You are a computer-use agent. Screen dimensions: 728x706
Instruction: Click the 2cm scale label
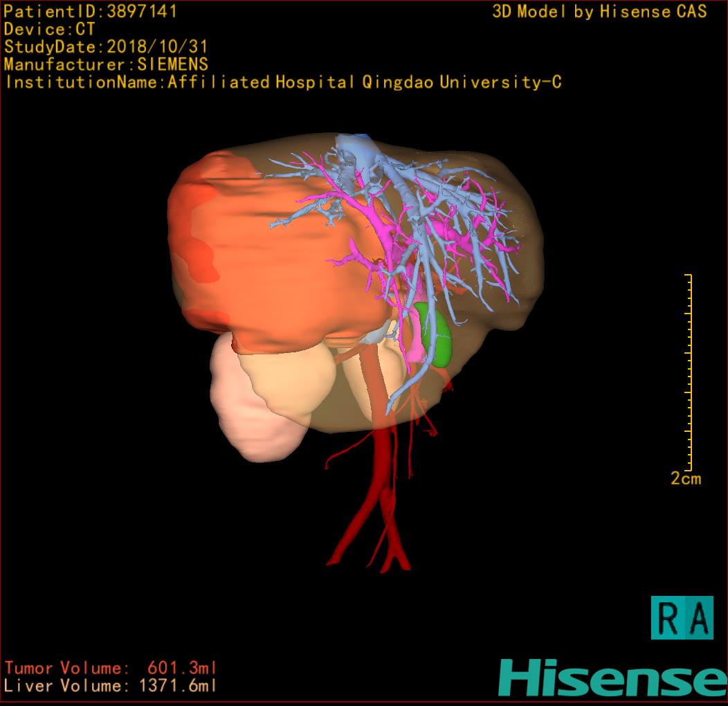(685, 478)
